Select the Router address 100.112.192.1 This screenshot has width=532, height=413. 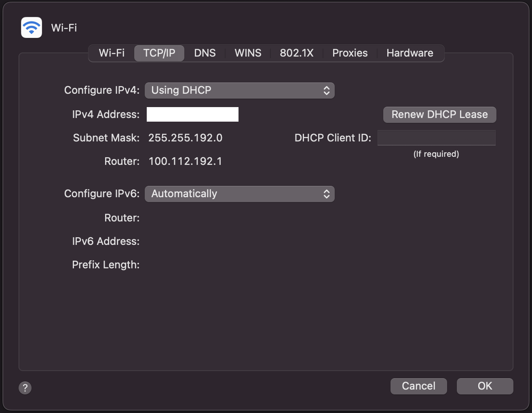[x=185, y=161]
